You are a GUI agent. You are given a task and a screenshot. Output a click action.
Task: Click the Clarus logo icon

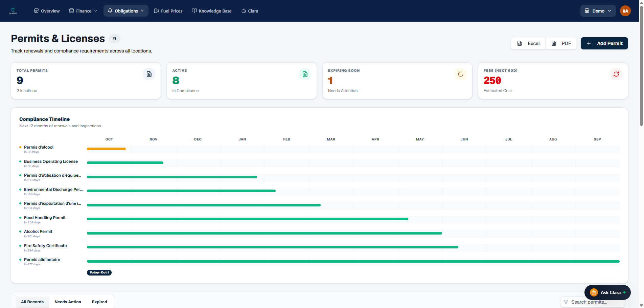click(x=13, y=11)
